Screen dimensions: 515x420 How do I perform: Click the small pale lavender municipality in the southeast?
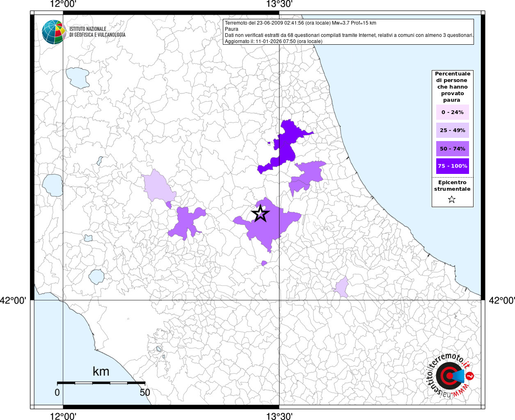pos(342,287)
